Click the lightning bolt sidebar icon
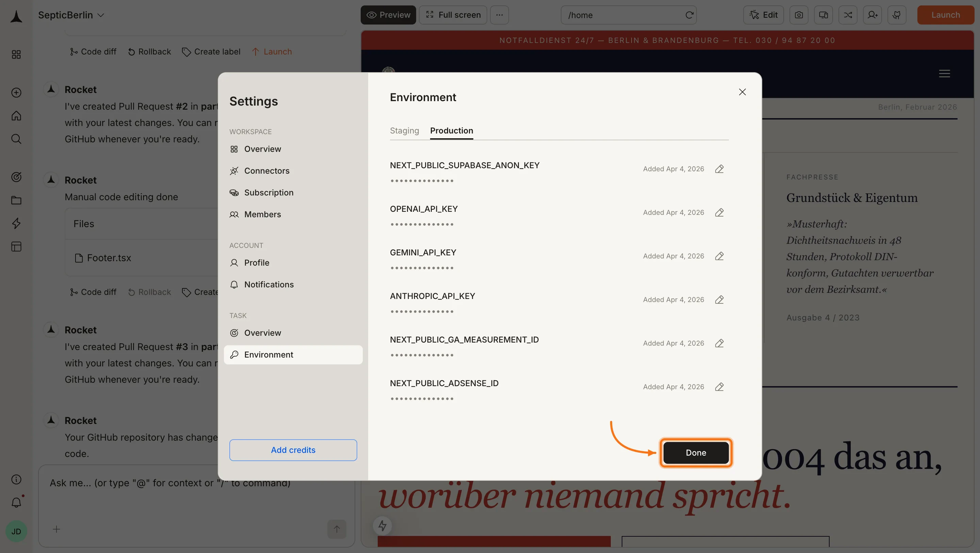Image resolution: width=980 pixels, height=553 pixels. click(x=16, y=223)
